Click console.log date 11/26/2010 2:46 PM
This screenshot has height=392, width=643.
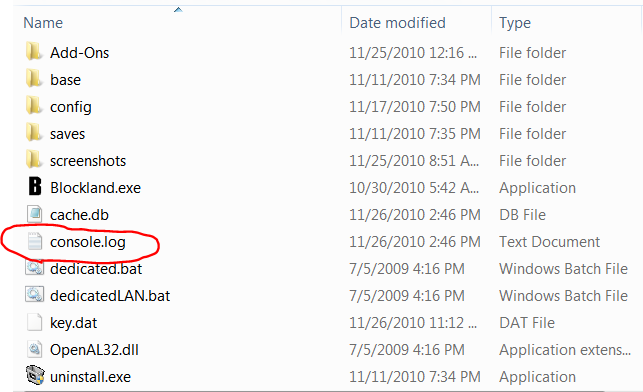click(415, 242)
